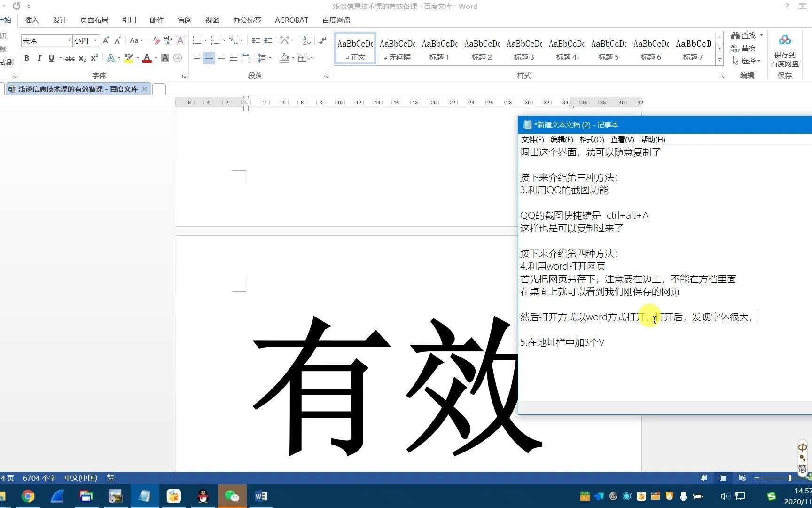Apply center alignment in paragraph group

(x=209, y=58)
